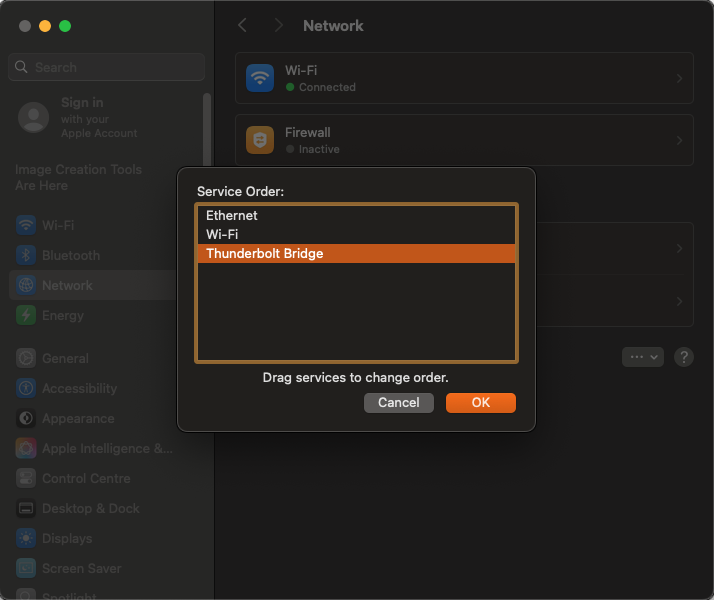Click the blue Wi-Fi icon in Network pane
This screenshot has width=714, height=600.
[260, 78]
